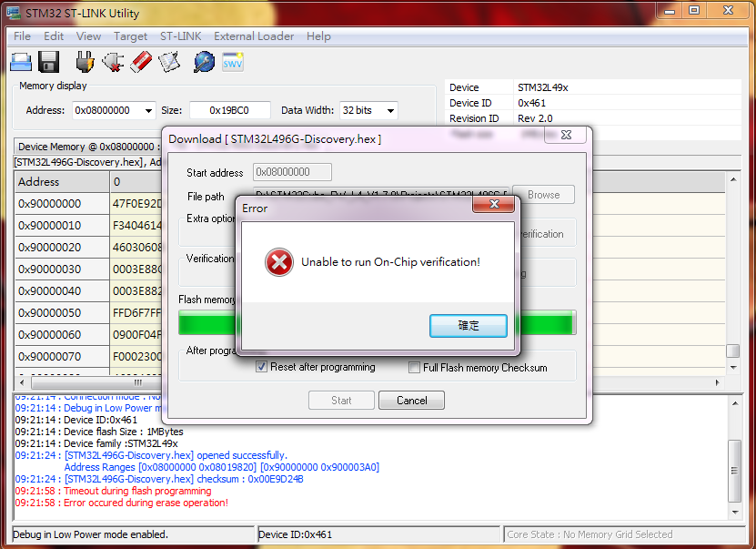
Task: Click the log panel scroll up arrow
Action: [x=735, y=403]
